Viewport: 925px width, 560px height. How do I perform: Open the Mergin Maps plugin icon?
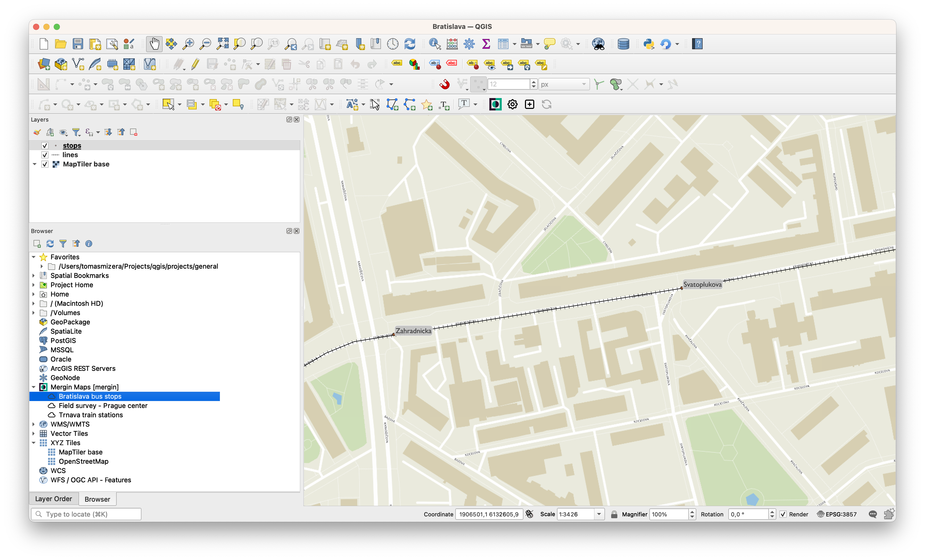[x=495, y=104]
